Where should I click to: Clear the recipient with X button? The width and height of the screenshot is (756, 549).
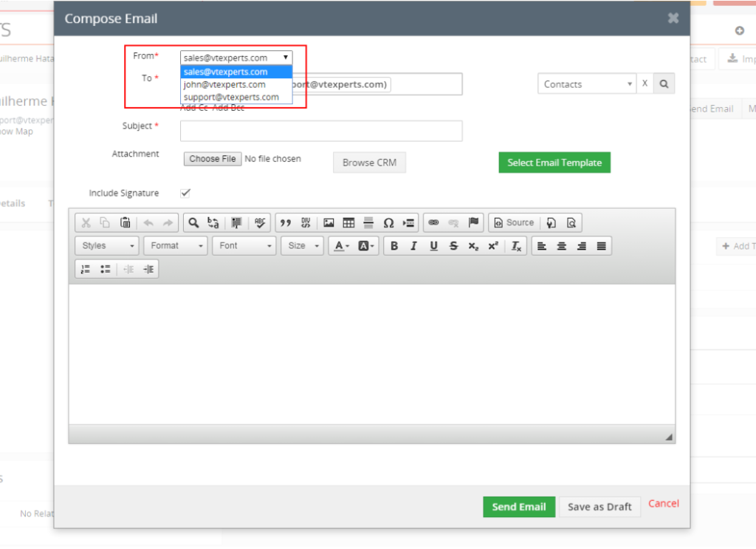click(x=645, y=83)
